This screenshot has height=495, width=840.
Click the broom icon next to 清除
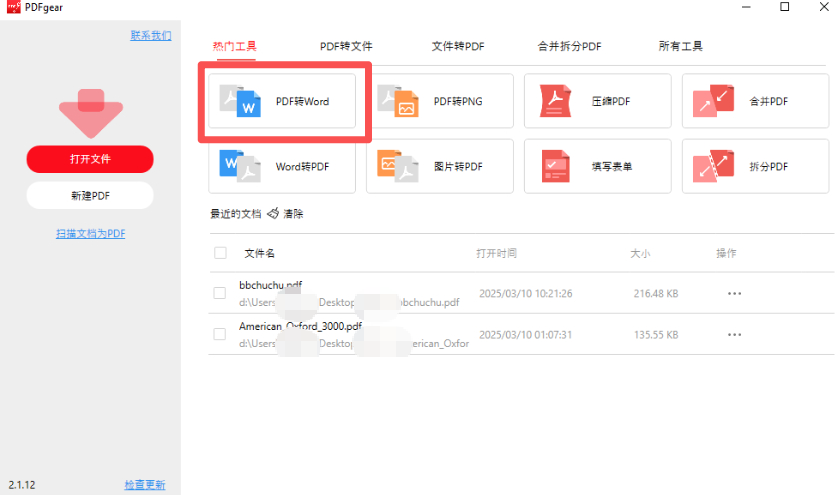click(x=273, y=213)
